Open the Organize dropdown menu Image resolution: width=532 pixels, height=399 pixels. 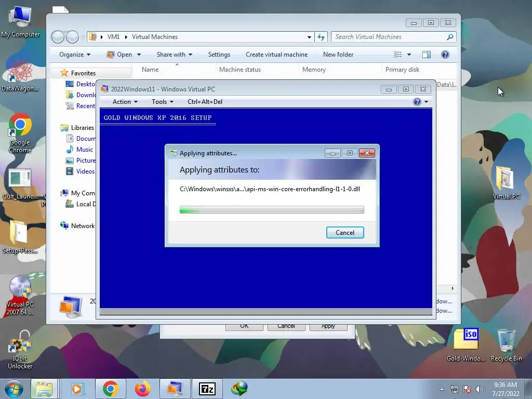[x=75, y=55]
